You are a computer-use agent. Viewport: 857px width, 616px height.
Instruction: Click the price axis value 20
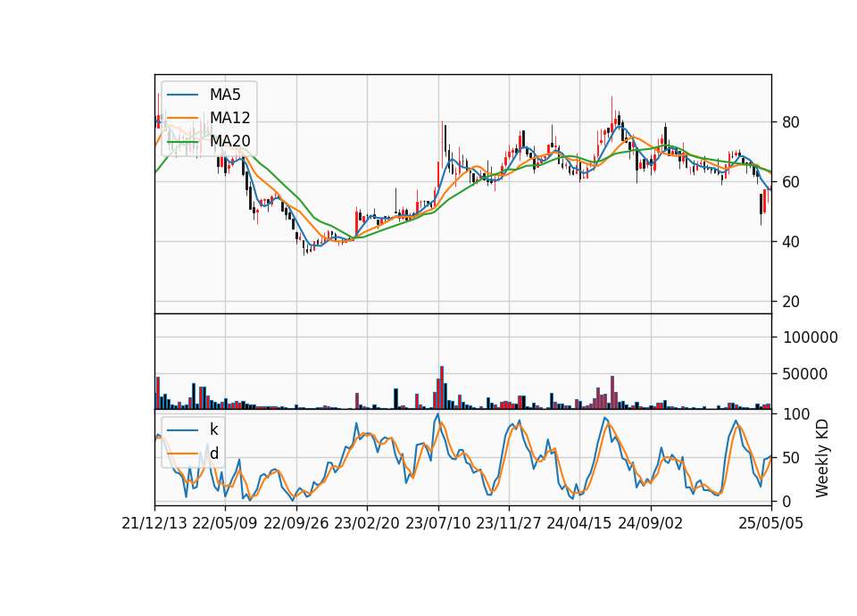click(790, 302)
